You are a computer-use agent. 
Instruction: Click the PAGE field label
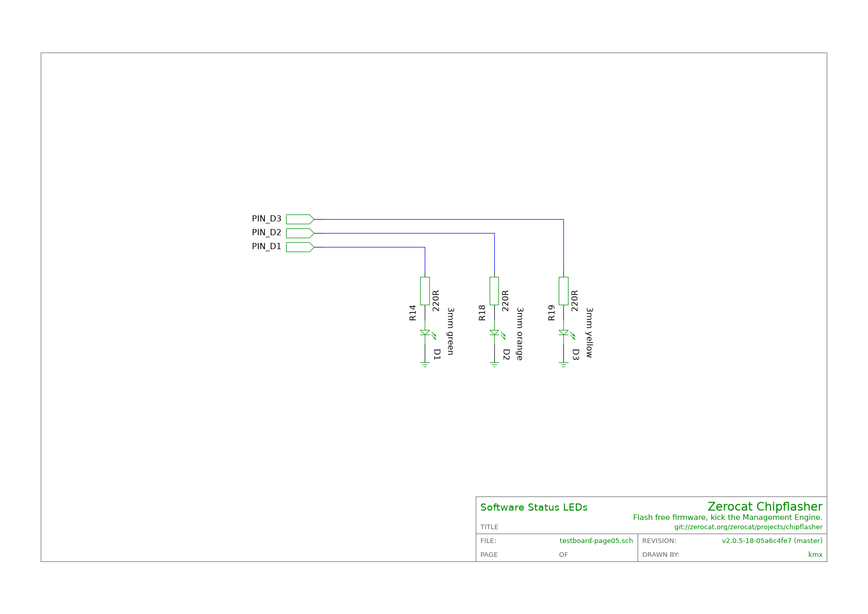pyautogui.click(x=489, y=555)
